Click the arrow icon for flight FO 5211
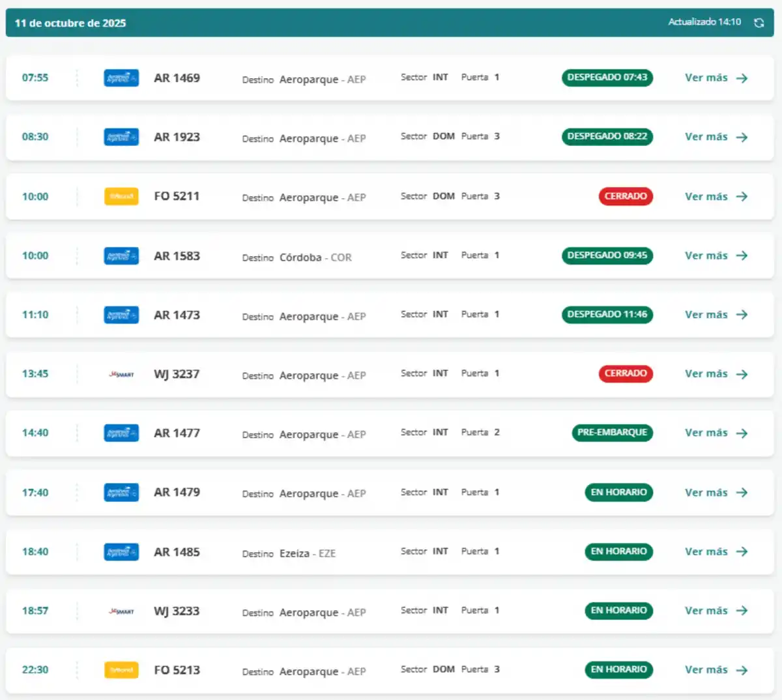Screen dimensions: 782x700 [742, 196]
